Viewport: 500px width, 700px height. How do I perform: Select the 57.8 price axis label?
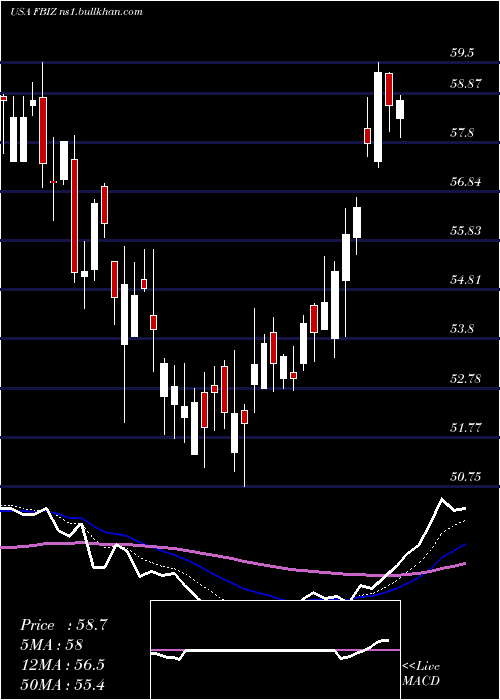pos(462,133)
